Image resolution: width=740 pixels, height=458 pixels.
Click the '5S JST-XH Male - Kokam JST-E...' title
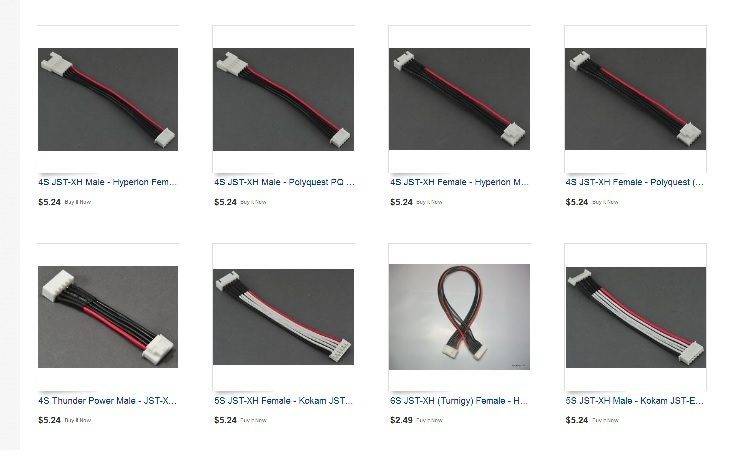tap(635, 401)
